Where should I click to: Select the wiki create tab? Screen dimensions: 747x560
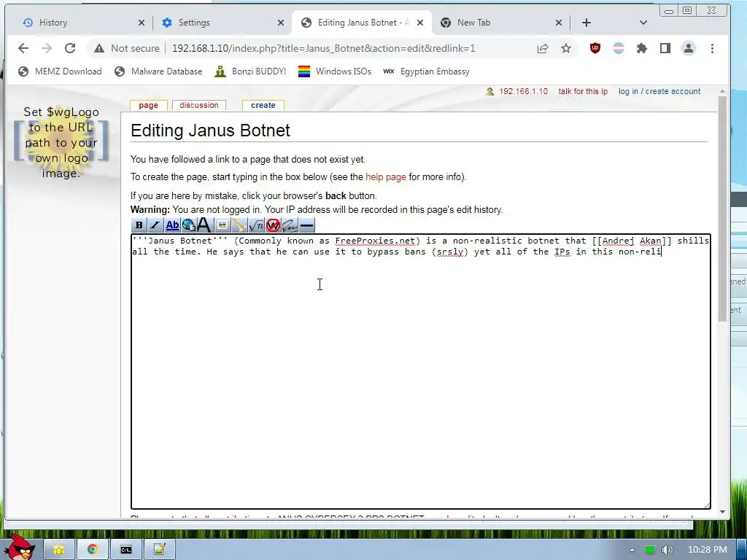pyautogui.click(x=263, y=105)
